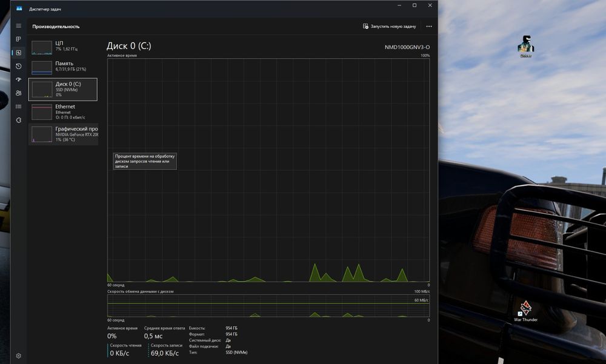Click the 'Скорость обмена данными с диском' label
Image resolution: width=606 pixels, height=364 pixels.
141,292
